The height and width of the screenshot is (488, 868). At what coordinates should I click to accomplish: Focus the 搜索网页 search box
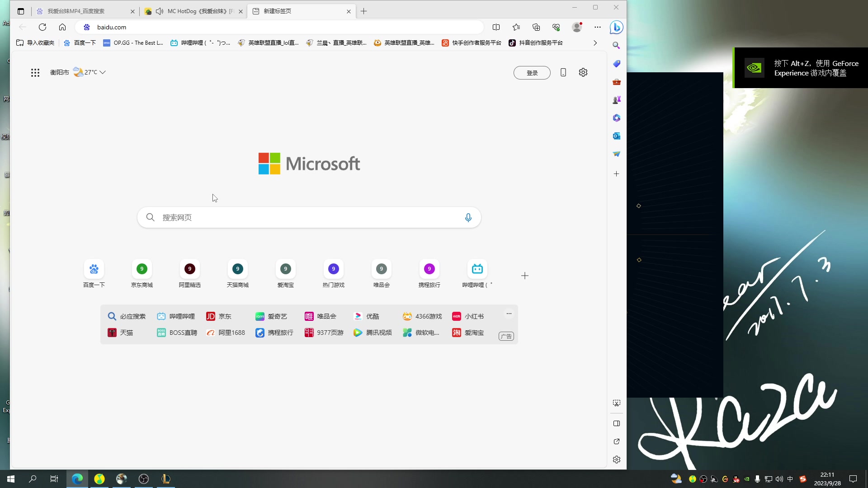point(309,218)
